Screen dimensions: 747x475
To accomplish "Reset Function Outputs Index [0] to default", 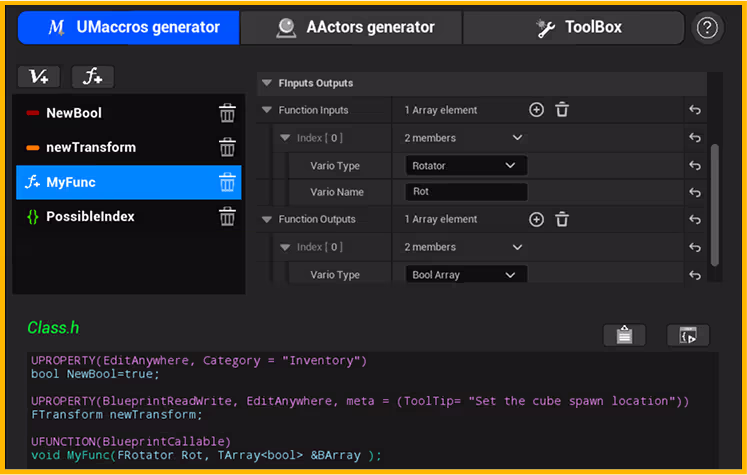I will 695,247.
